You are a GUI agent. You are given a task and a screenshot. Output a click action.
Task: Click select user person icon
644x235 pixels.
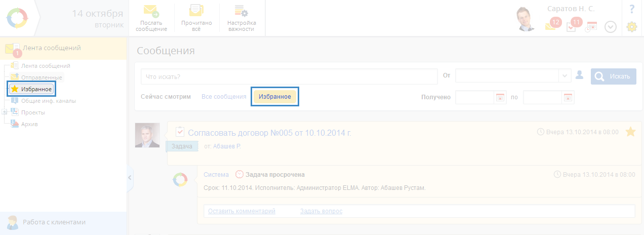pyautogui.click(x=580, y=75)
